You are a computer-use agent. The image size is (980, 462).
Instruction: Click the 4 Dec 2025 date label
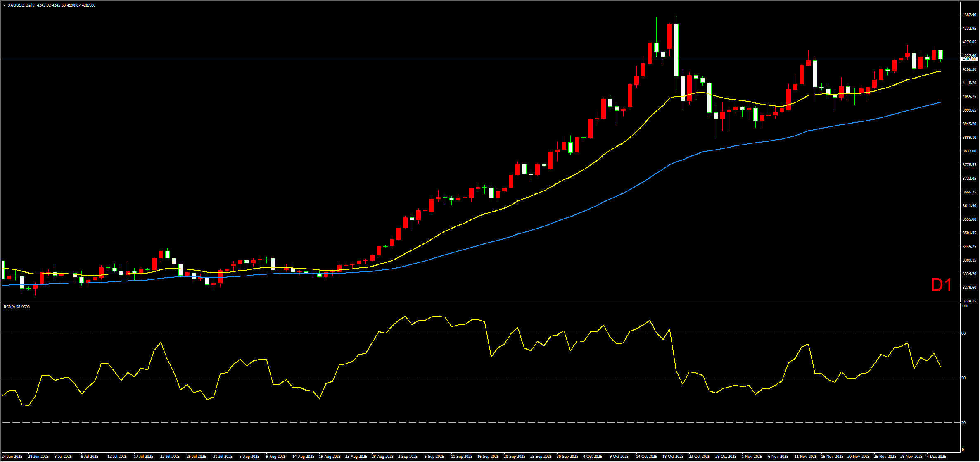pos(936,457)
